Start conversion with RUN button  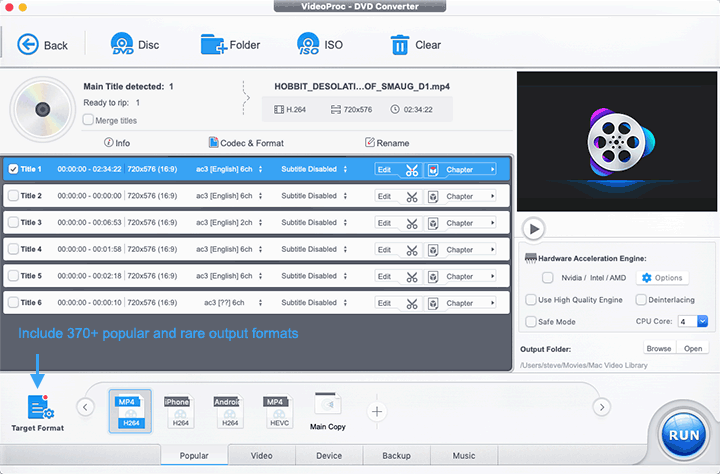(683, 434)
